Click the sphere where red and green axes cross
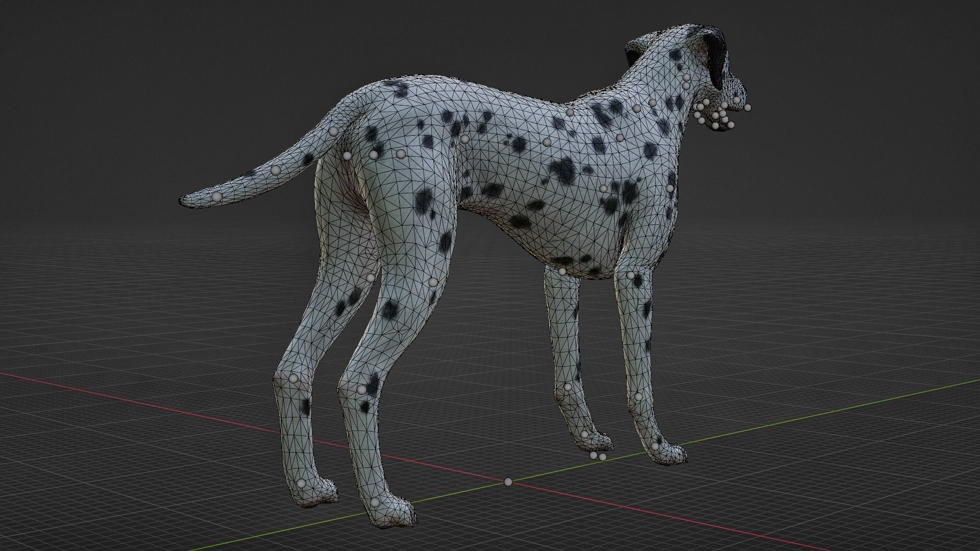Viewport: 980px width, 551px height. pos(507,482)
